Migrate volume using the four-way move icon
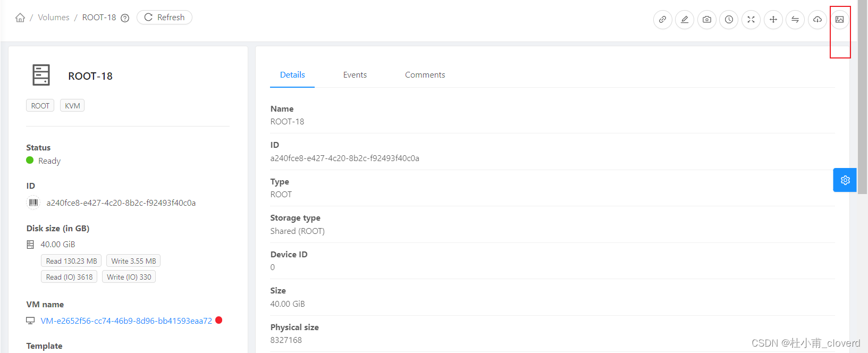 (x=773, y=20)
